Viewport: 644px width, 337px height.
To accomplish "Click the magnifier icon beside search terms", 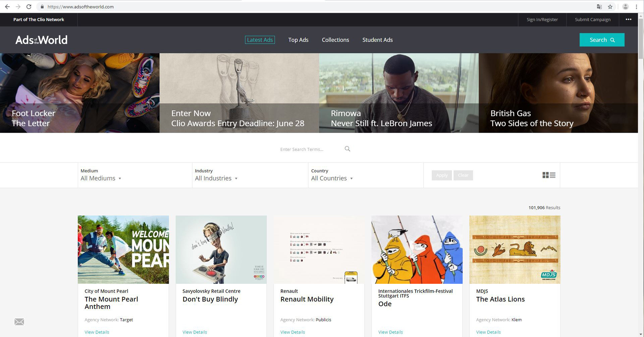I will pyautogui.click(x=347, y=149).
